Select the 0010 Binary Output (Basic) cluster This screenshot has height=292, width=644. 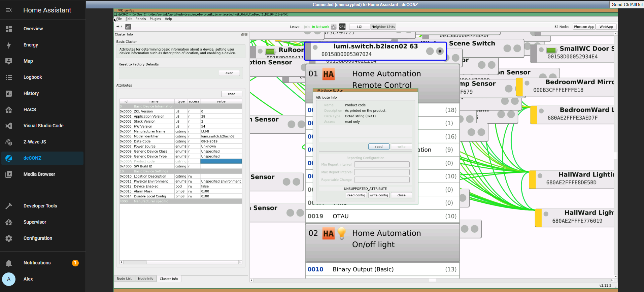coord(382,269)
